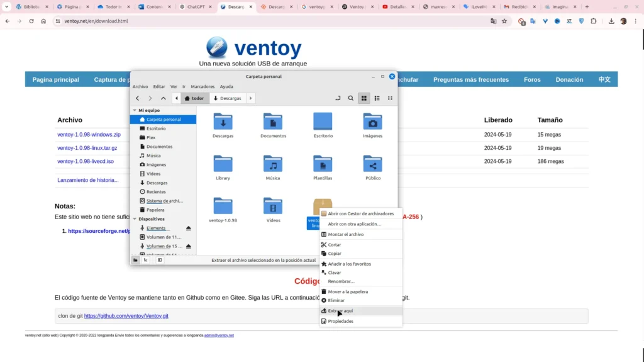This screenshot has height=362, width=644.
Task: Go up to the parent folder
Action: tap(164, 98)
